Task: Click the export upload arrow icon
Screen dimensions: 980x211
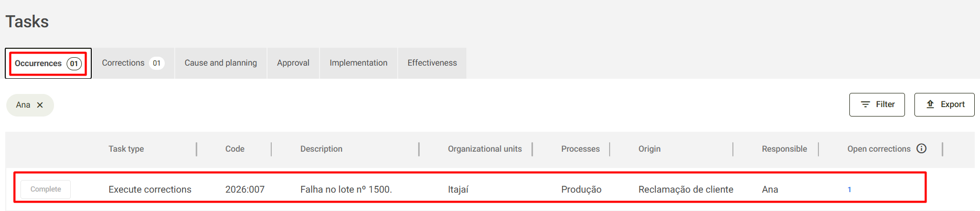Action: pos(930,104)
